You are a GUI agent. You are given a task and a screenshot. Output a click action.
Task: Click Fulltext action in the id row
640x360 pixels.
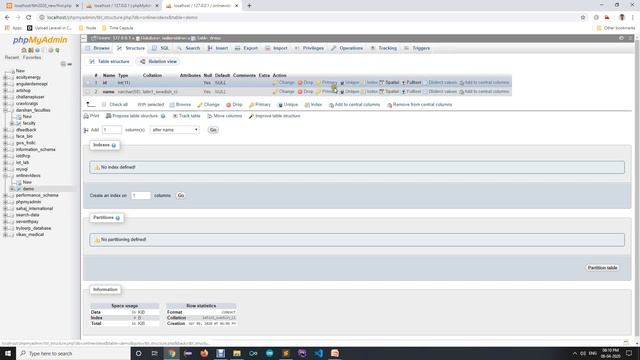tap(411, 82)
